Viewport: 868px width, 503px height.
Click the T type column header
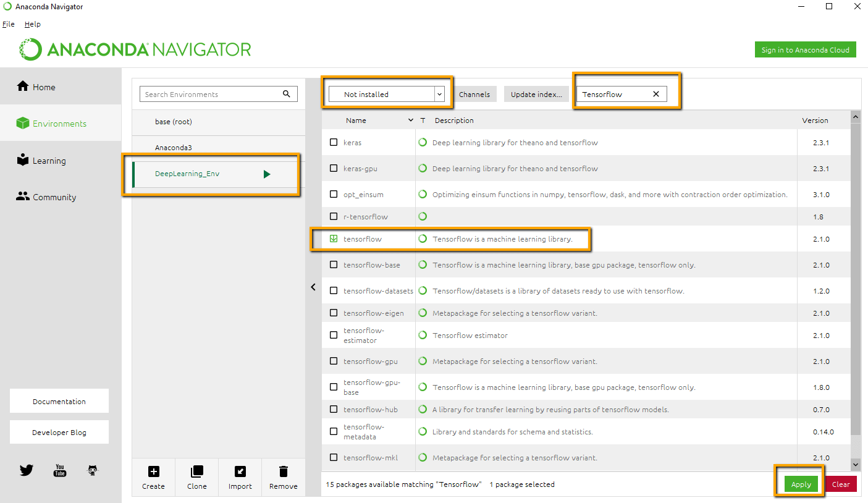tap(423, 120)
